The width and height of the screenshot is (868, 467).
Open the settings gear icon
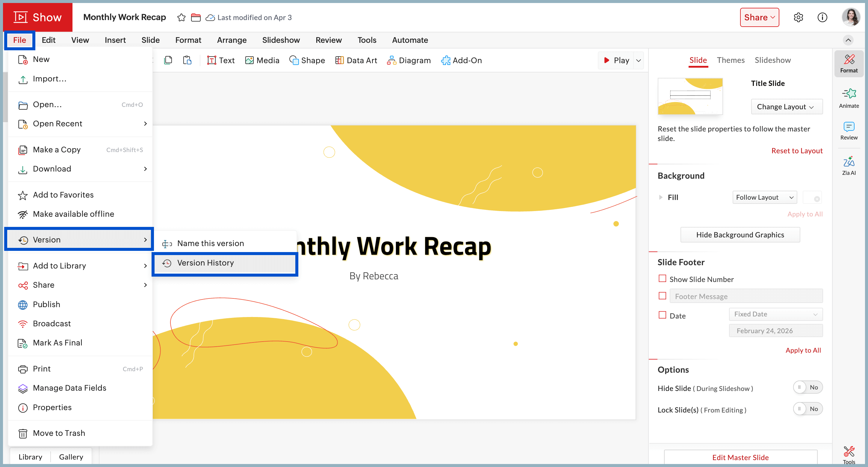[798, 17]
